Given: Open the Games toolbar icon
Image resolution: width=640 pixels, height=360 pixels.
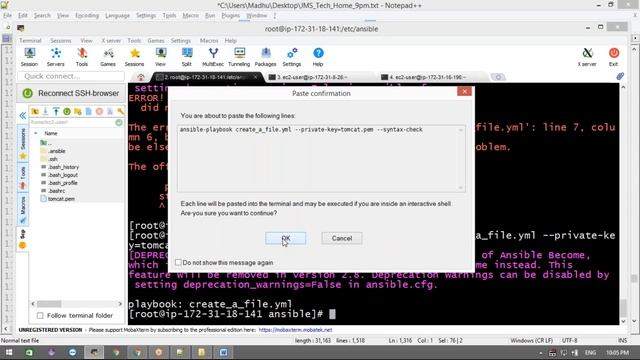Looking at the screenshot, I should pos(108,57).
